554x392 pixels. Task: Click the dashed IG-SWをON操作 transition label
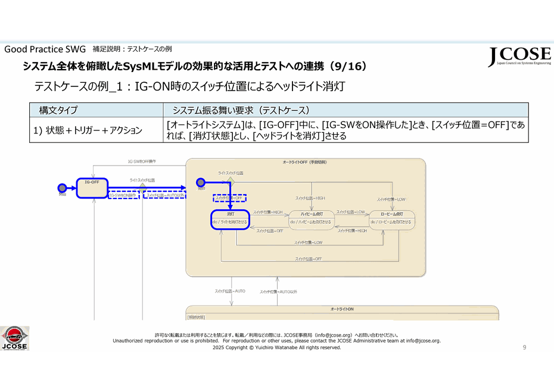[x=123, y=195]
